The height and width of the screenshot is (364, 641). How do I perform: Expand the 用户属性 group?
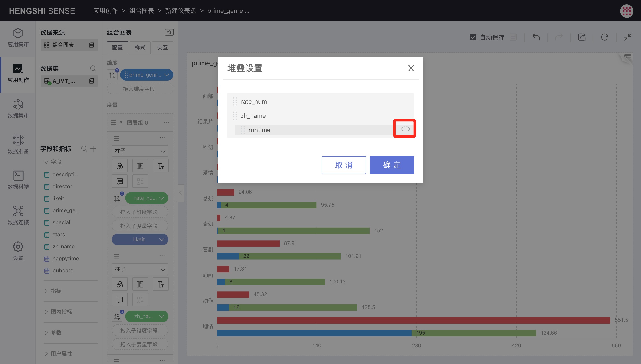[x=46, y=354]
